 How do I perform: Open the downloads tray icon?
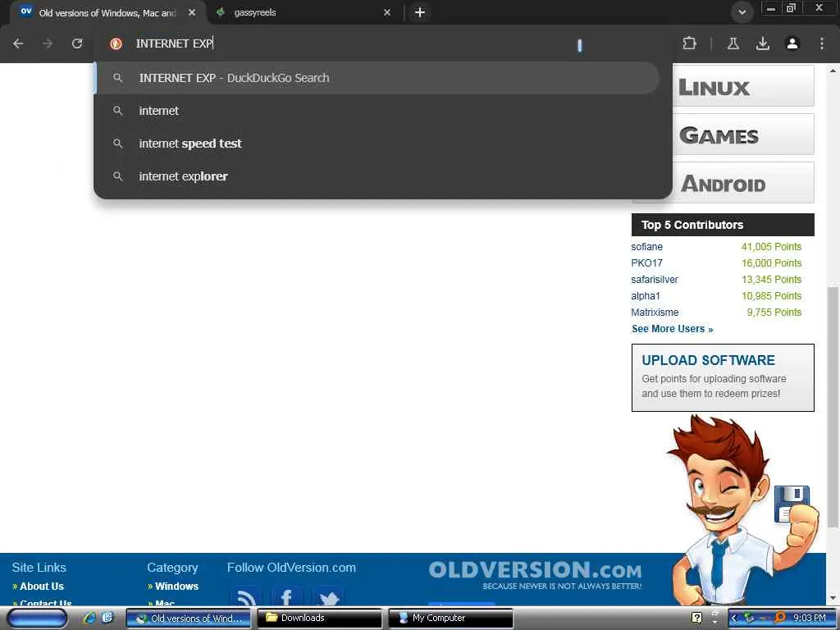pos(763,43)
